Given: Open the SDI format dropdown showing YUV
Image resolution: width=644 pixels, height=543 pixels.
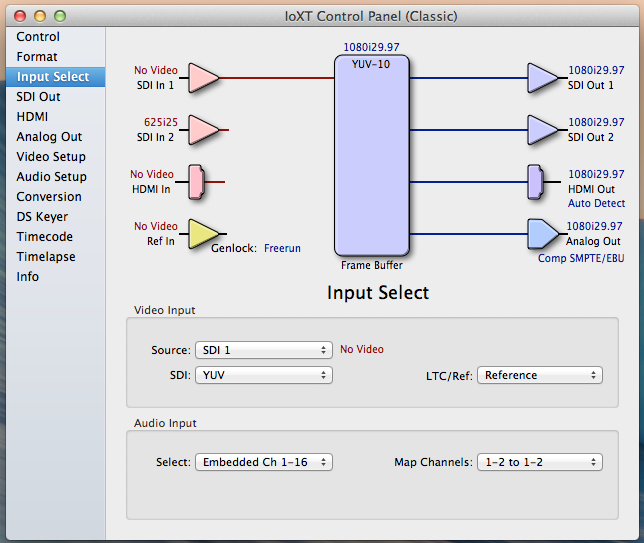Looking at the screenshot, I should click(x=263, y=375).
